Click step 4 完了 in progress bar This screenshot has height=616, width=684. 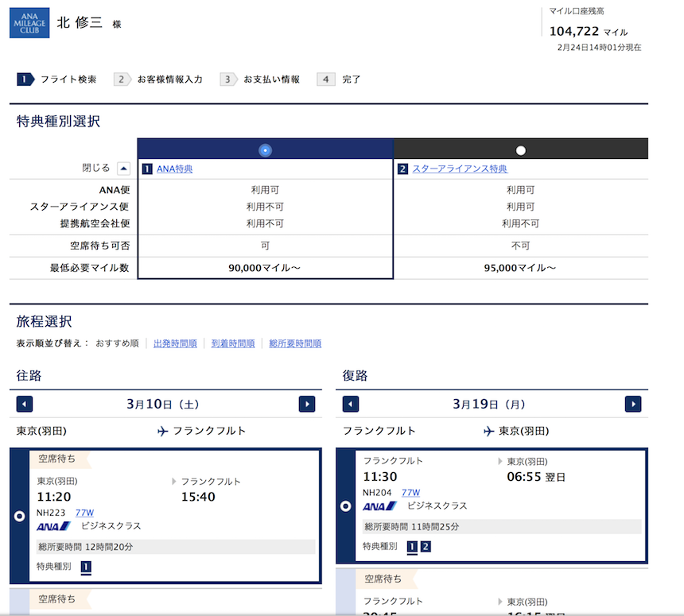(x=339, y=79)
